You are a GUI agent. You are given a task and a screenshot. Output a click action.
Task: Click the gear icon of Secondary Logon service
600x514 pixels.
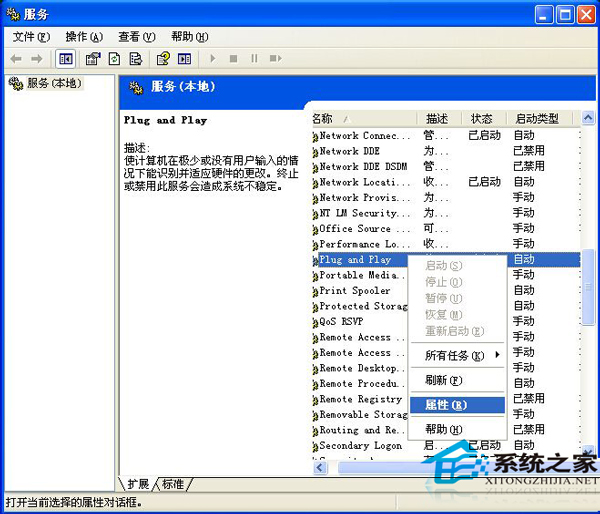coord(315,447)
